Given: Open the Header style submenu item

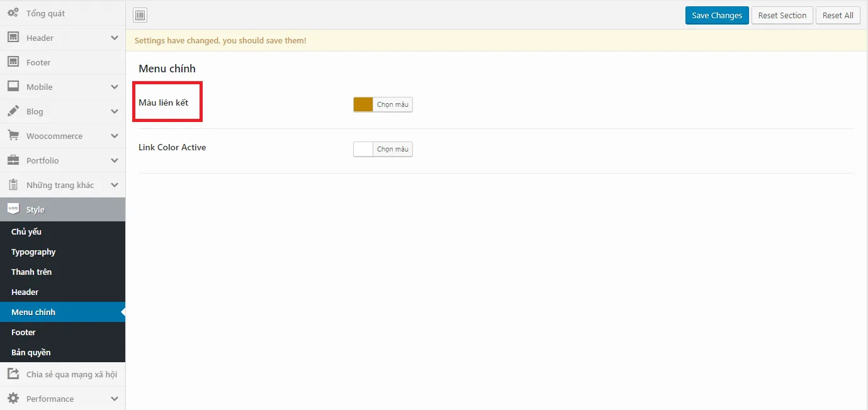Looking at the screenshot, I should coord(62,292).
